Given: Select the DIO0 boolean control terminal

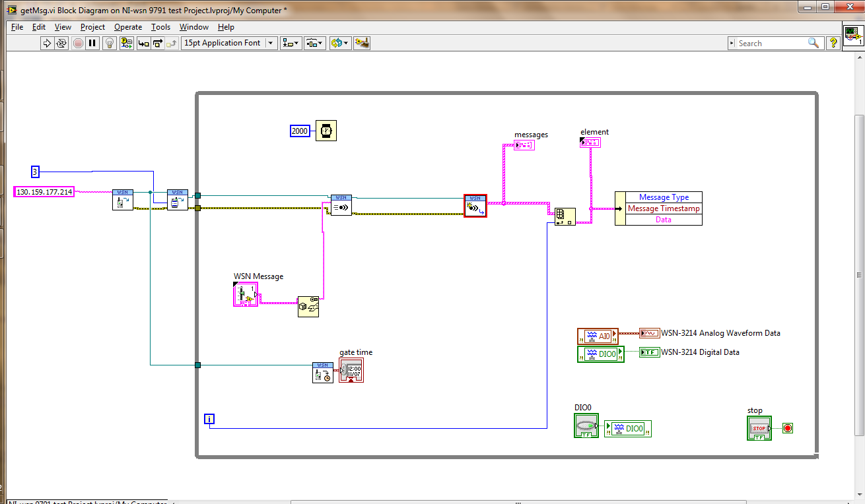Looking at the screenshot, I should point(586,425).
